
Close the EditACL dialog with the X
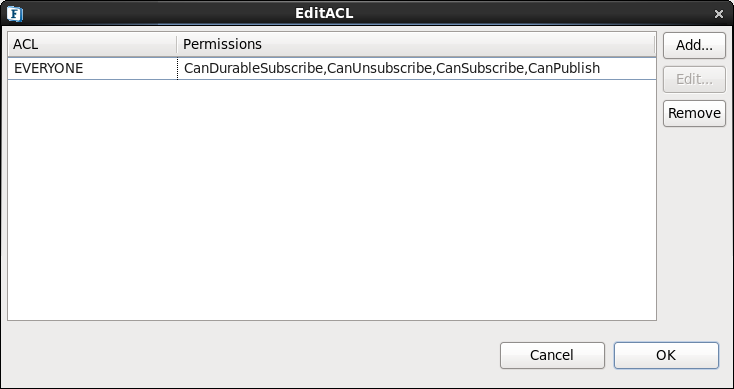(719, 15)
